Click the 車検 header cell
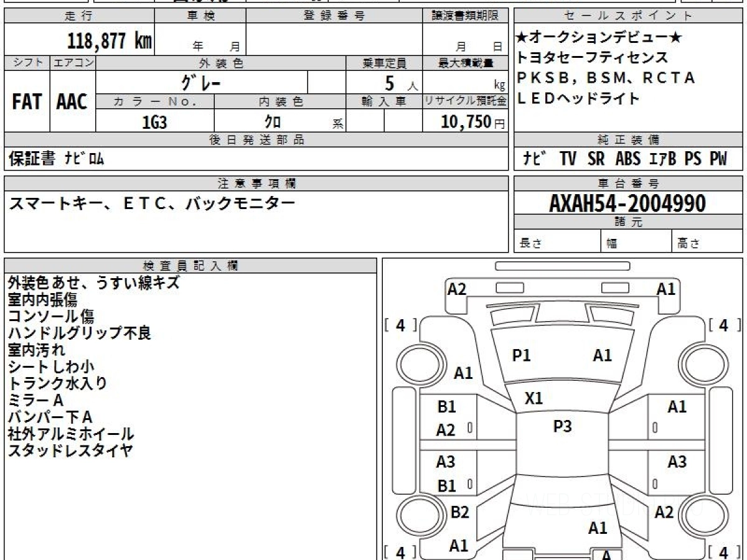 click(x=200, y=16)
